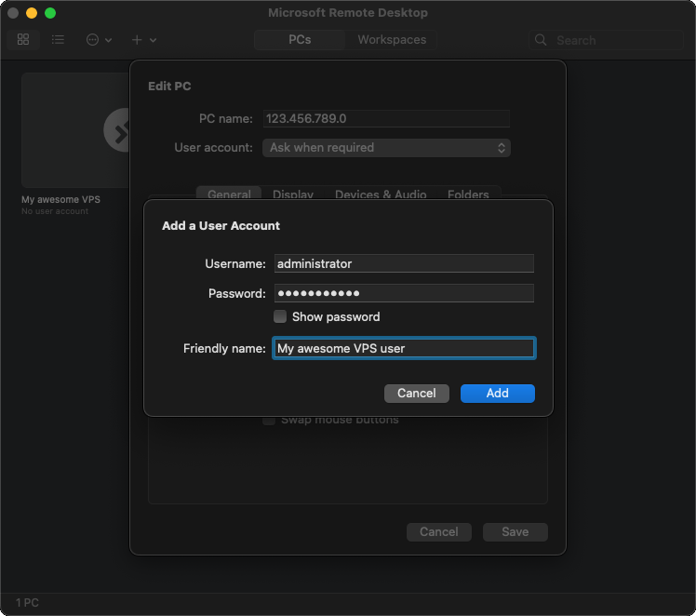Cancel the Add a User Account dialog

[416, 394]
